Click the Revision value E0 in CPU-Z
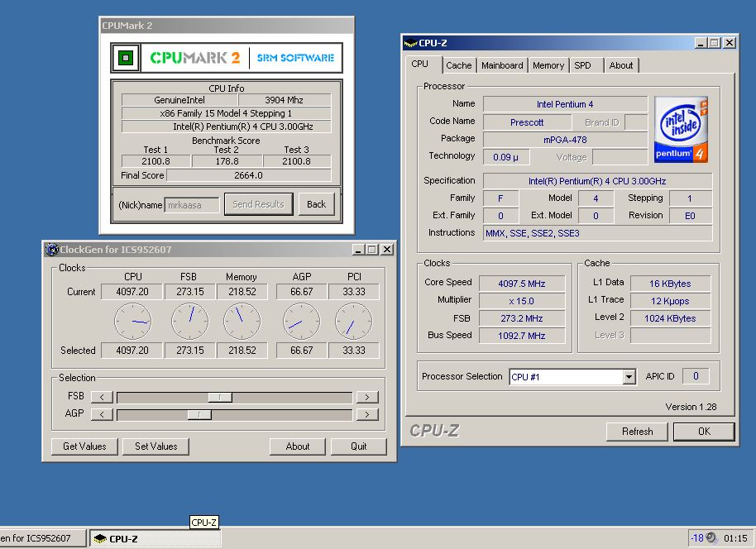The width and height of the screenshot is (756, 549). [691, 216]
